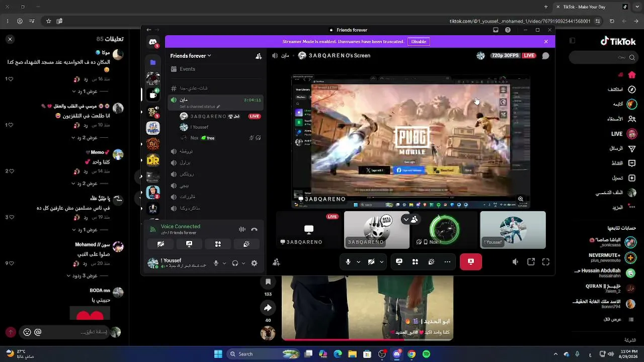
Task: Deafen audio with the user panel headphones
Action: pyautogui.click(x=235, y=263)
